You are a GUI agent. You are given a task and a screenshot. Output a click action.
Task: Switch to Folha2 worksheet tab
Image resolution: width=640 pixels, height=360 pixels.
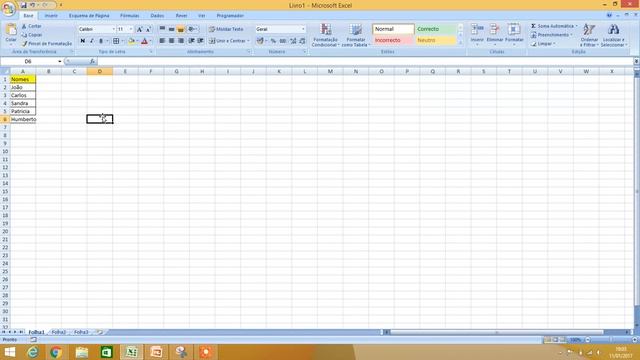coord(59,332)
